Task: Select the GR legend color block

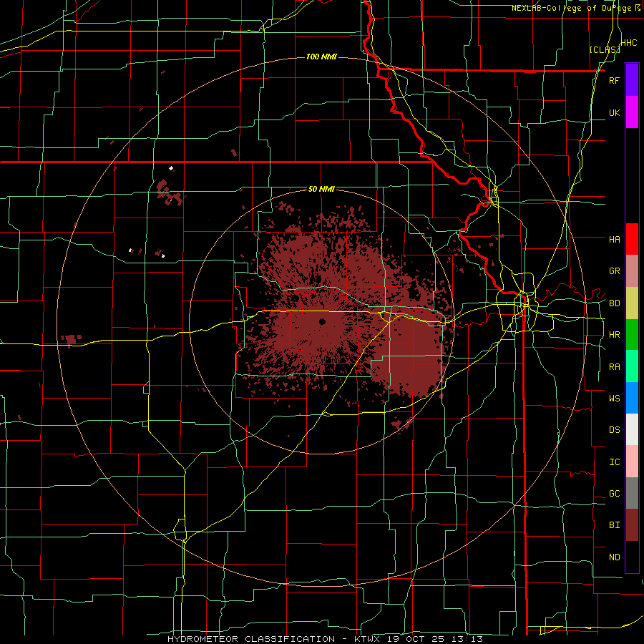Action: click(x=632, y=271)
